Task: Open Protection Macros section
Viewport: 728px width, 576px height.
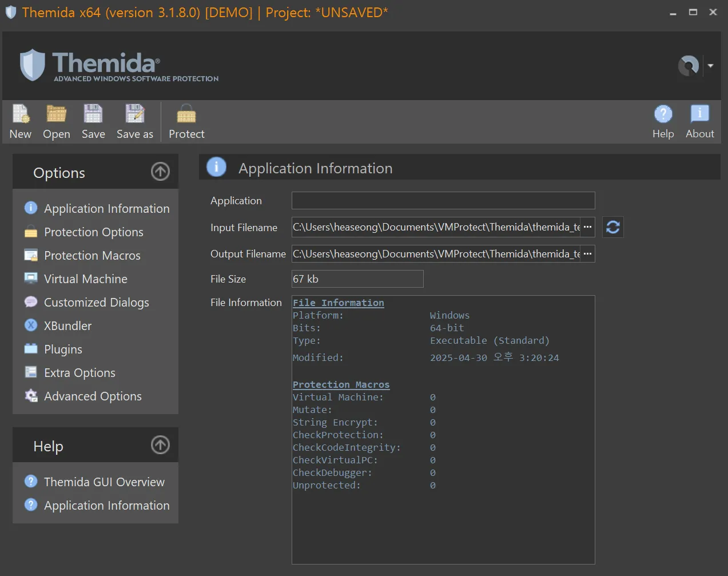Action: [82, 255]
